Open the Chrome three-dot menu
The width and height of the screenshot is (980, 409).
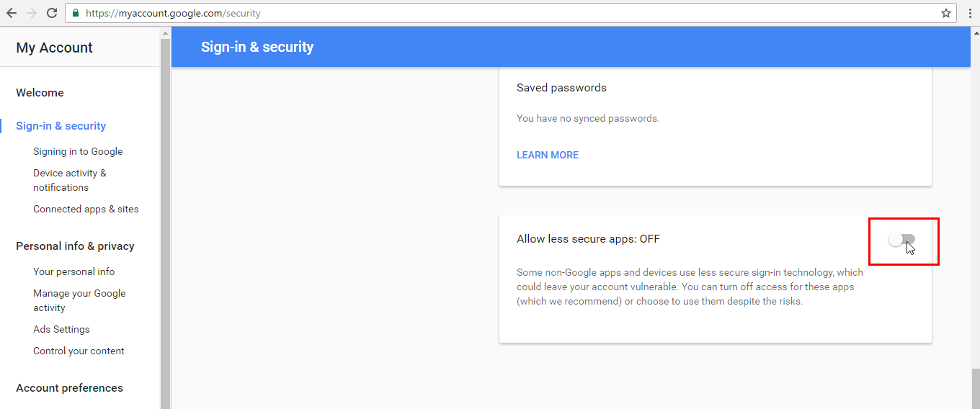tap(969, 13)
